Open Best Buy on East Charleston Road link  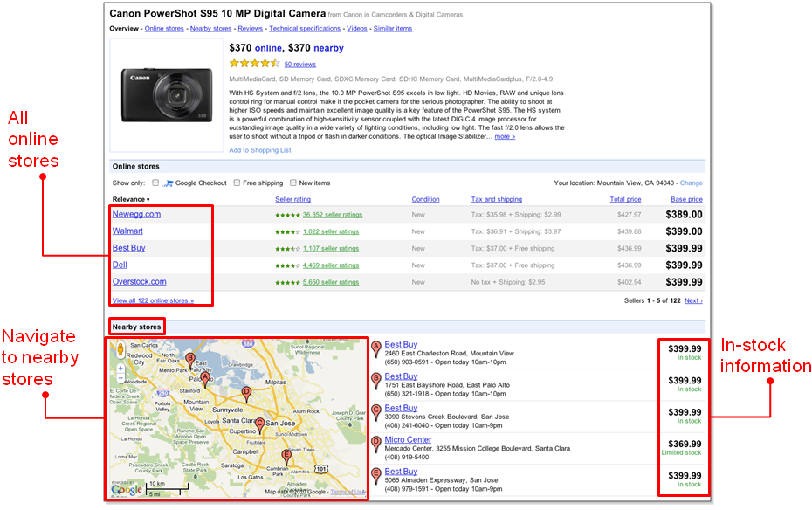tap(401, 344)
